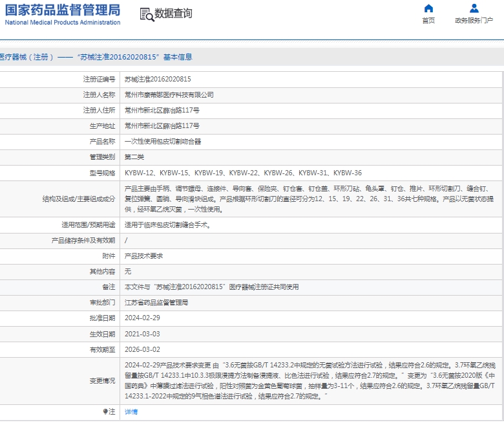
Task: Select management class 第二类 value
Action: (x=134, y=157)
